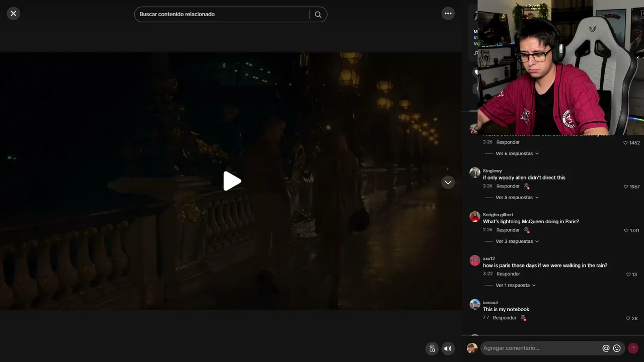Expand 'Ver 5 respuestas' under Kinglewy's comment

517,198
